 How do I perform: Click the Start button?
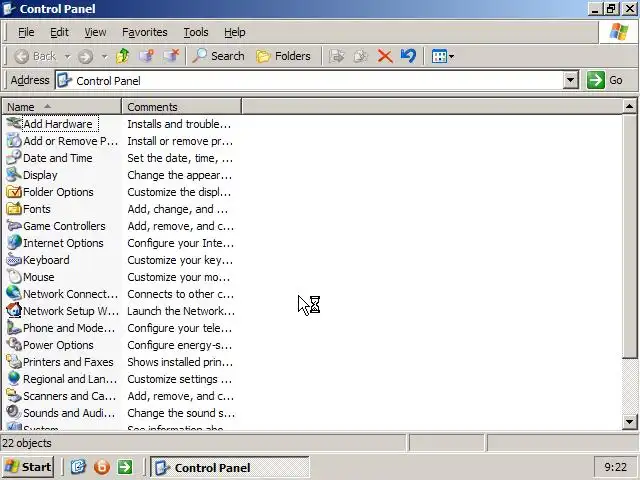pyautogui.click(x=28, y=467)
